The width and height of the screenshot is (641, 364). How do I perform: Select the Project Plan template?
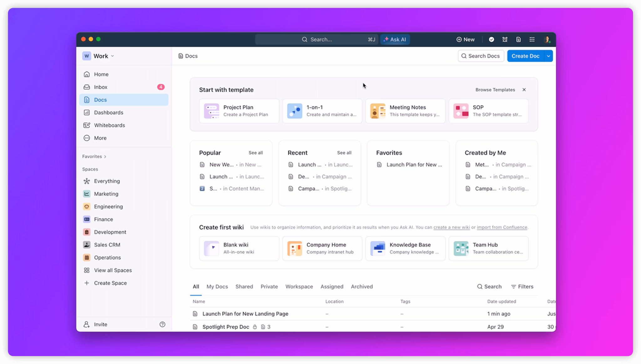[239, 111]
